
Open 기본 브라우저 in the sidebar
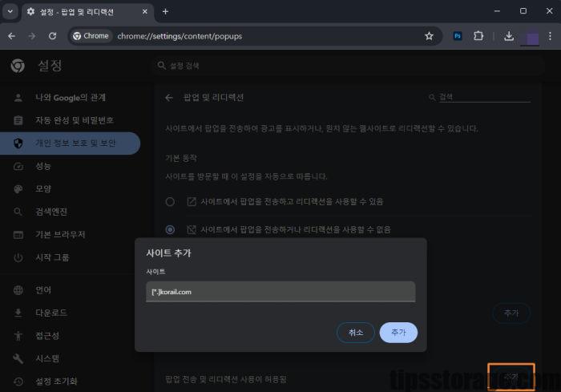coord(71,235)
